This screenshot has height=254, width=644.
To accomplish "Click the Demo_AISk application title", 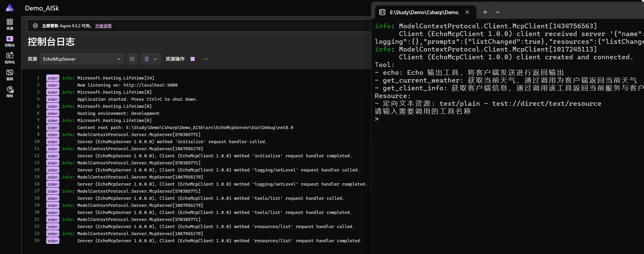I will click(x=42, y=8).
